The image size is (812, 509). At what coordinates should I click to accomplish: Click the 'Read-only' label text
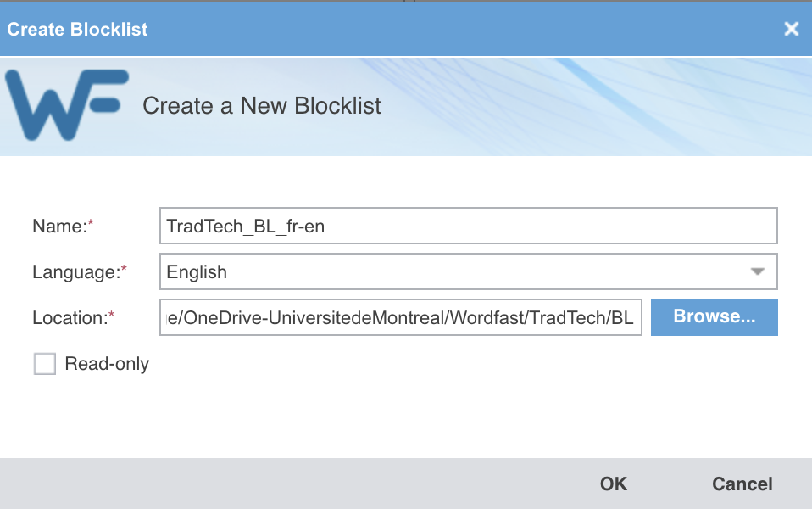coord(107,364)
